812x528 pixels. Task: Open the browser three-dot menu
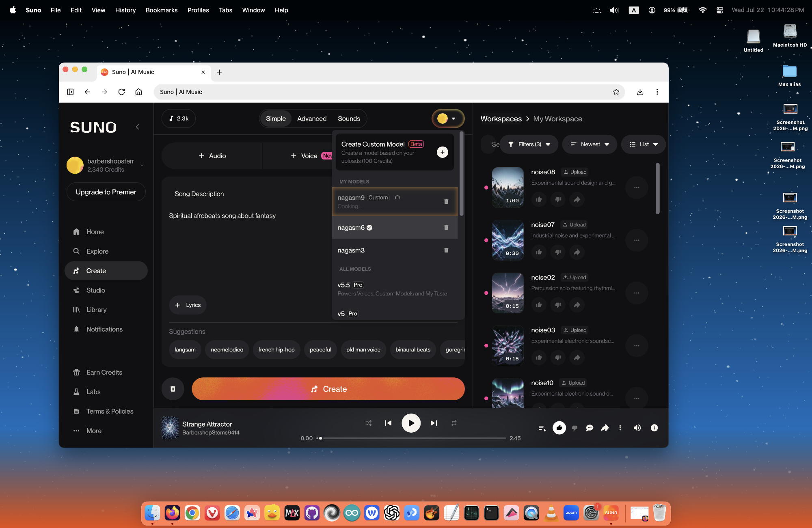pyautogui.click(x=657, y=92)
